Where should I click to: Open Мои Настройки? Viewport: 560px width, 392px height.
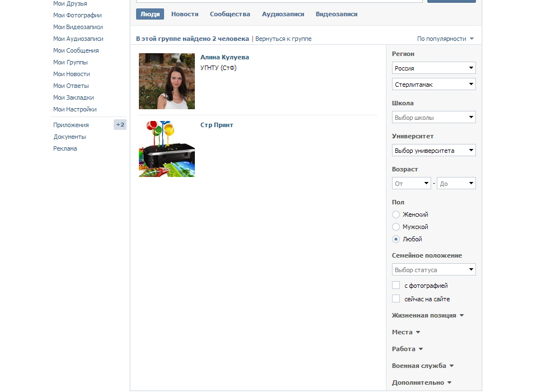point(75,110)
